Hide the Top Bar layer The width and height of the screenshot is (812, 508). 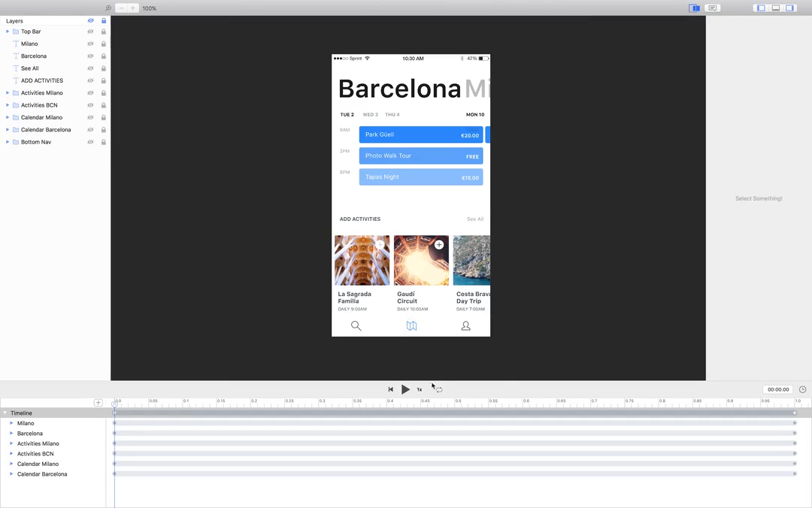(91, 32)
